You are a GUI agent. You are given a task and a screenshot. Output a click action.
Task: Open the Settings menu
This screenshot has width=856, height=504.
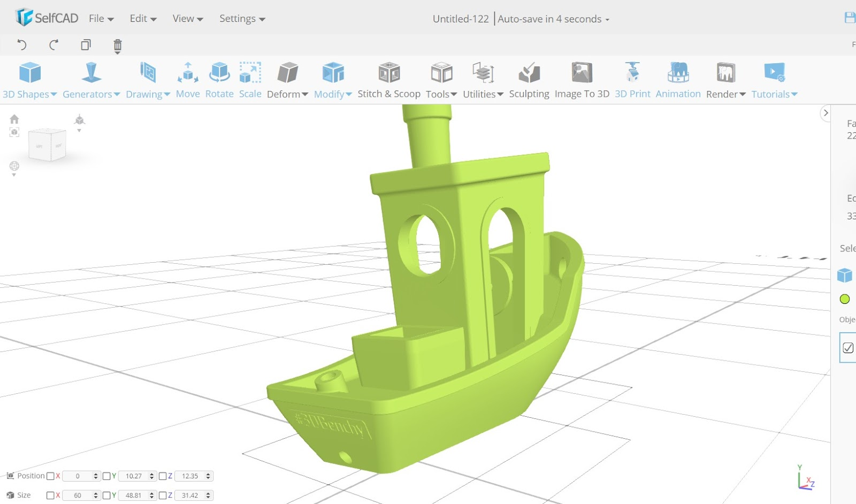pyautogui.click(x=242, y=19)
